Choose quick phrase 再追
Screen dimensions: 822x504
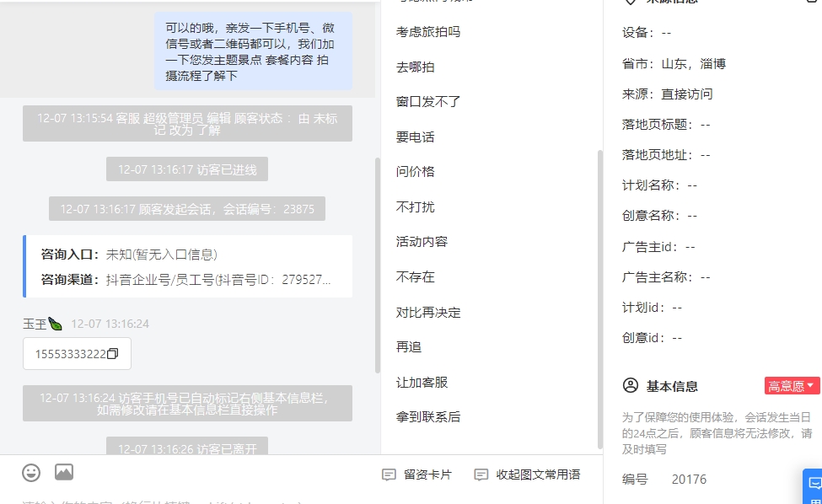[409, 347]
